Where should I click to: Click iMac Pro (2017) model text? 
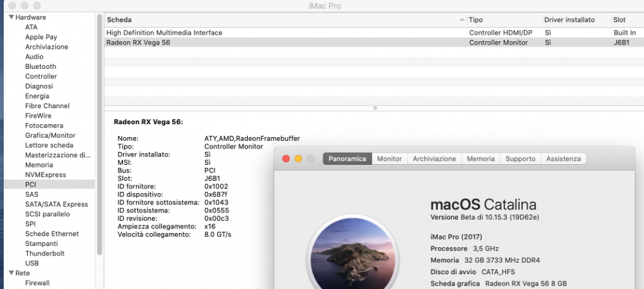(457, 237)
